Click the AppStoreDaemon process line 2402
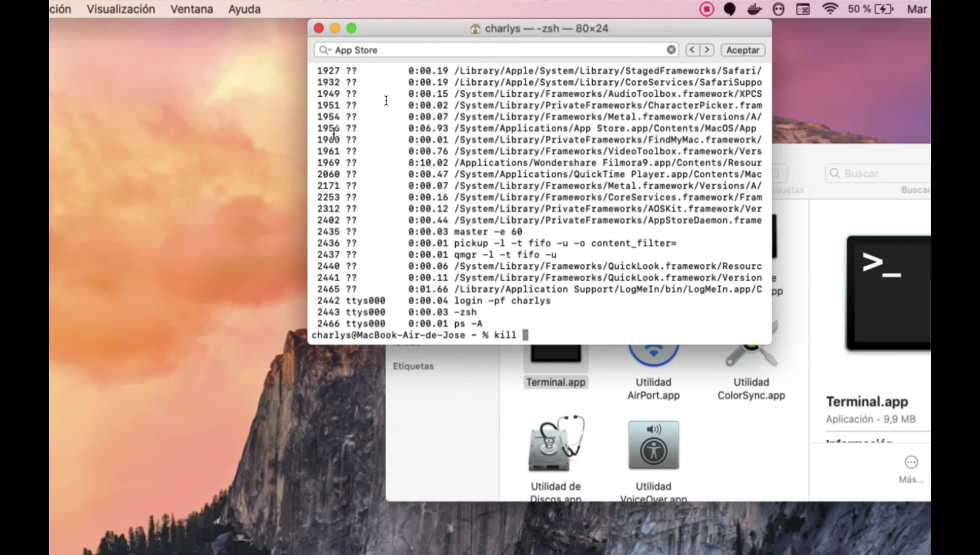The width and height of the screenshot is (980, 555). (x=539, y=220)
